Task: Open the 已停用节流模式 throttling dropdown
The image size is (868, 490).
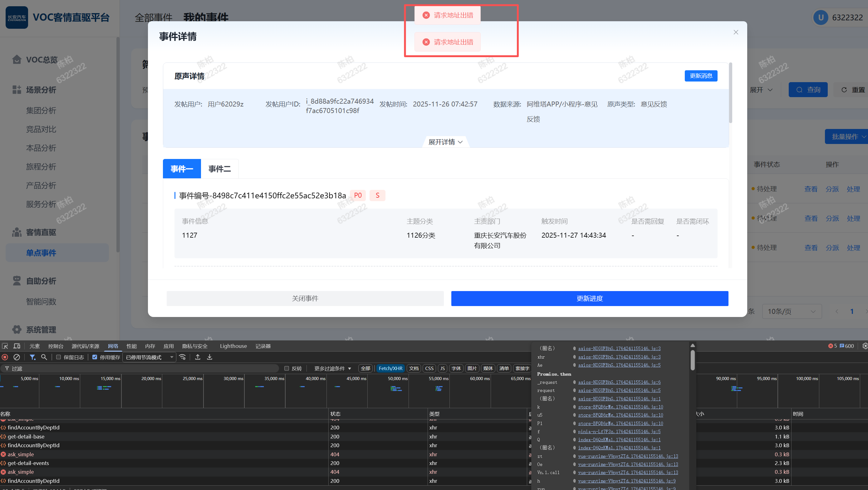Action: click(x=149, y=357)
